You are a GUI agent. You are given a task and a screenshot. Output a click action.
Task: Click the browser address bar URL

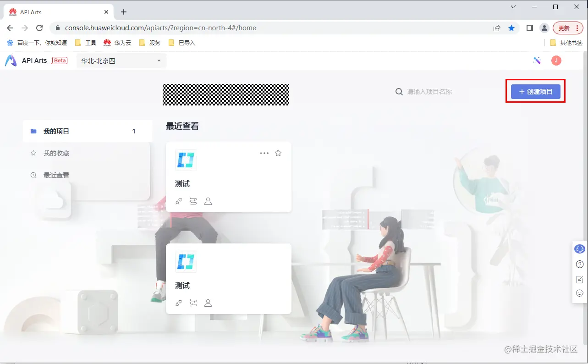pyautogui.click(x=160, y=28)
